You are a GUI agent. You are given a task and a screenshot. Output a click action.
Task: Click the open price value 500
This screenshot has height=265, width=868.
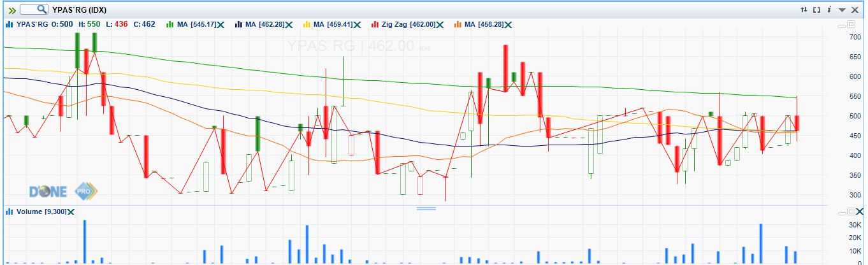[65, 24]
